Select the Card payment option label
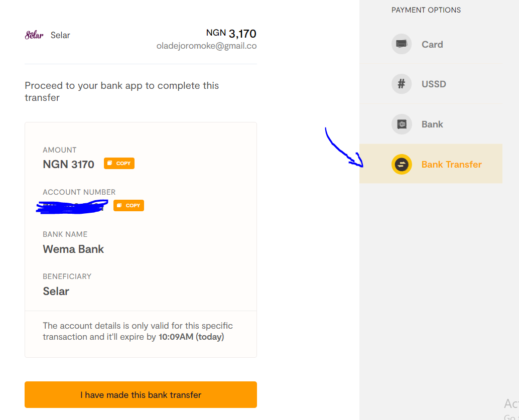The width and height of the screenshot is (519, 420). pyautogui.click(x=432, y=44)
